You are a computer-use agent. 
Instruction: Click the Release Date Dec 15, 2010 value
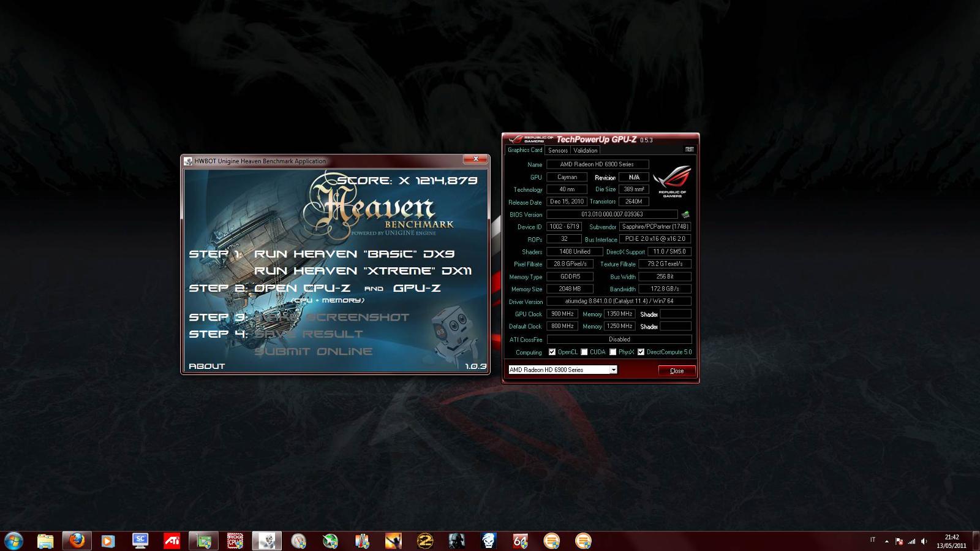tap(567, 202)
